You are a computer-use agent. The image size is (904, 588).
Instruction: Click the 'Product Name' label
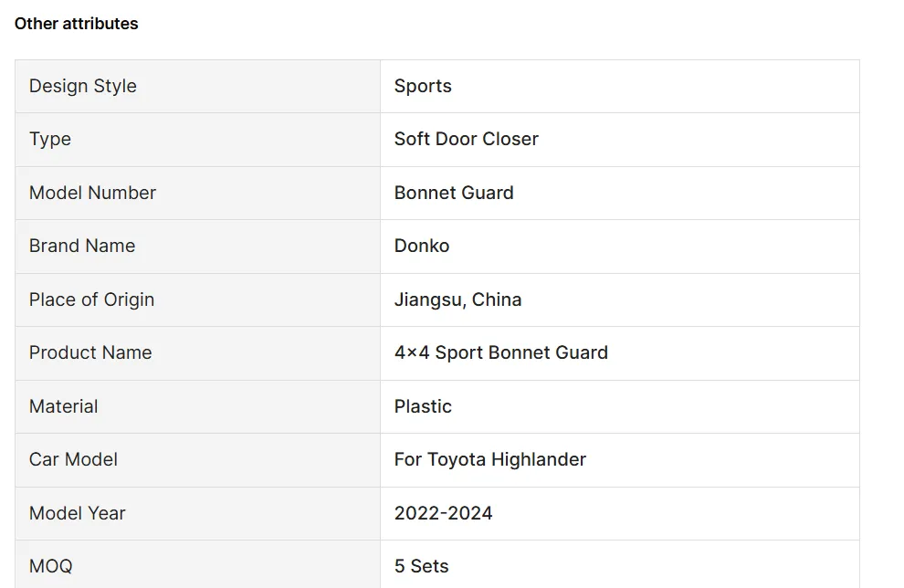90,352
